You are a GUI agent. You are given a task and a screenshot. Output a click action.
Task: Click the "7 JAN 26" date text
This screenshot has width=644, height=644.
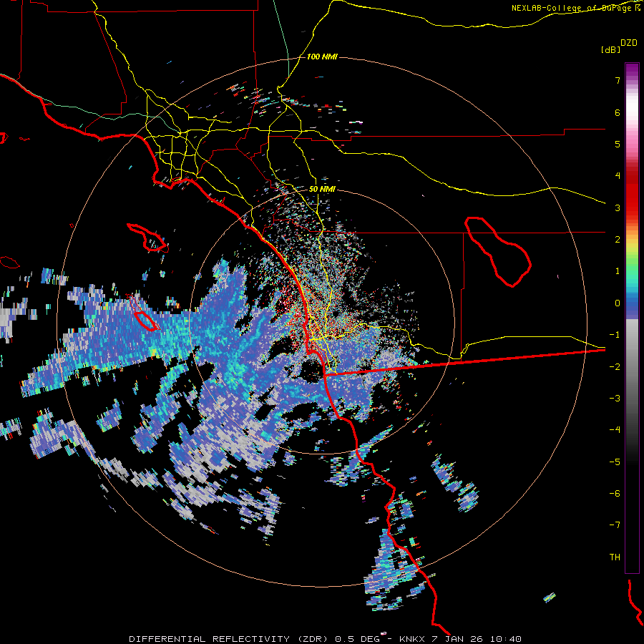[457, 639]
